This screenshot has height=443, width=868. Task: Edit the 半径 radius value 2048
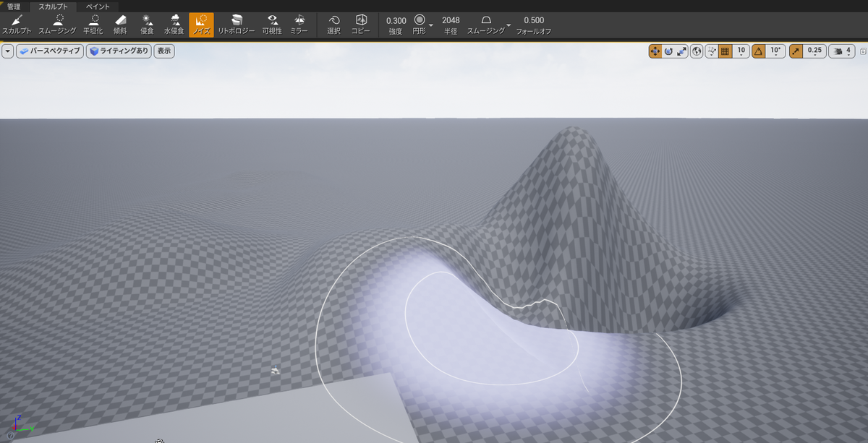tap(451, 20)
